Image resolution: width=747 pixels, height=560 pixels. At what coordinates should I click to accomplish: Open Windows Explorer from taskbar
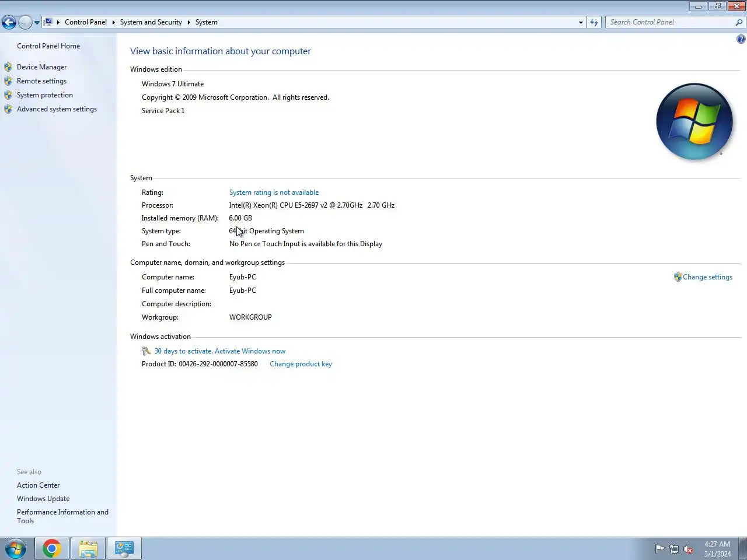88,549
